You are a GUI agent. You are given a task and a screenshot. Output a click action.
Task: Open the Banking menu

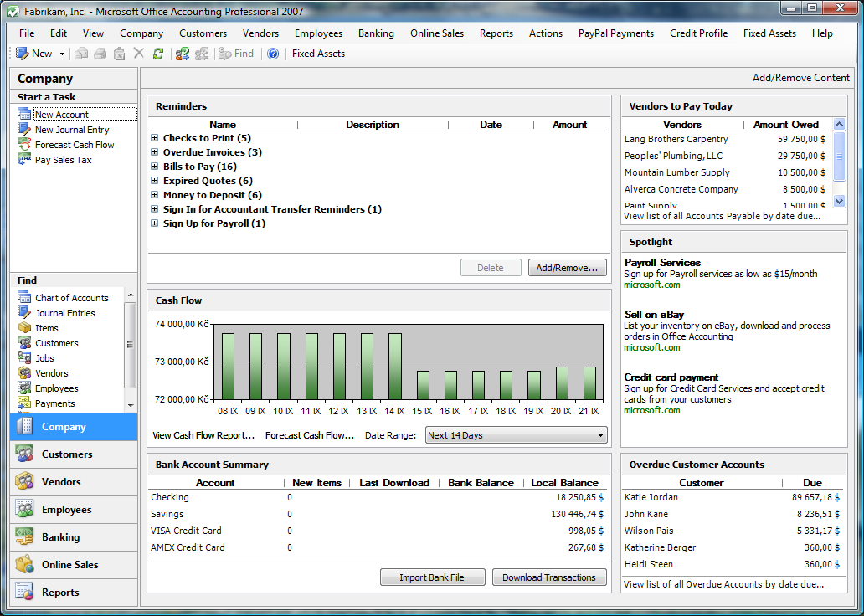[376, 33]
